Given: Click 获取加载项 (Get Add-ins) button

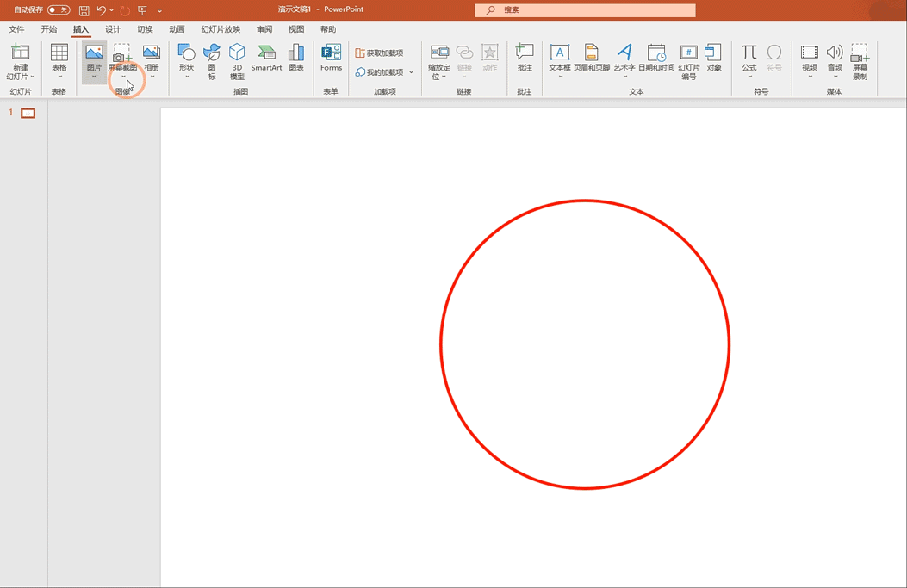Looking at the screenshot, I should [380, 53].
